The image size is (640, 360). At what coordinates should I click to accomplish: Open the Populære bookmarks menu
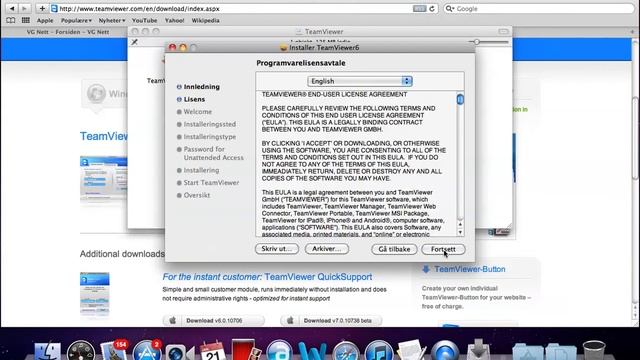(76, 20)
